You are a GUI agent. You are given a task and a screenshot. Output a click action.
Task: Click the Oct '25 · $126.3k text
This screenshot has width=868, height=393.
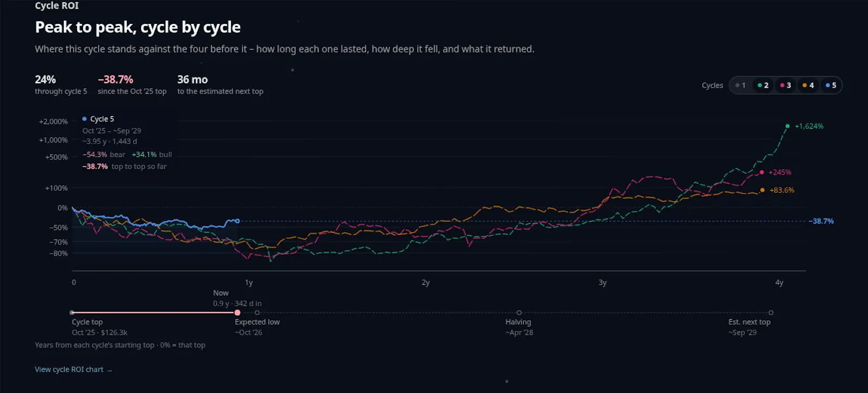click(99, 332)
